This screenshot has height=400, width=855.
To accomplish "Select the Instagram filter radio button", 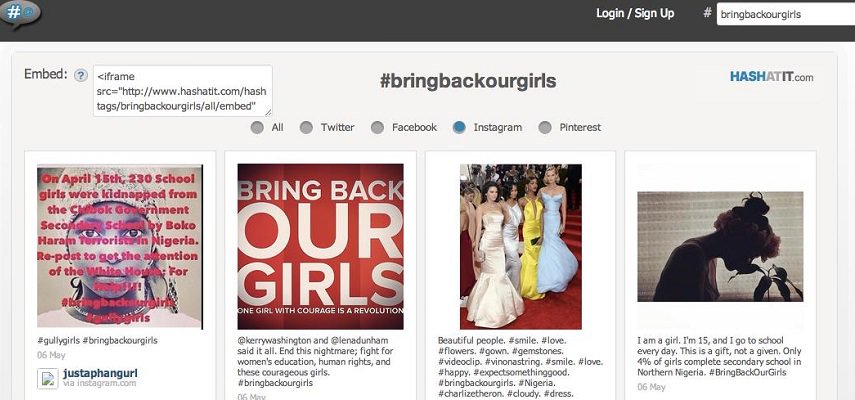I will (459, 128).
